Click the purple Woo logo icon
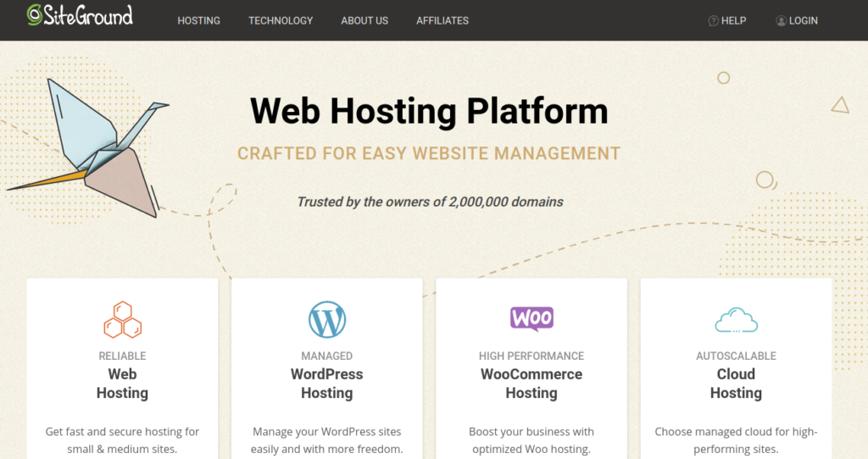 click(x=531, y=318)
